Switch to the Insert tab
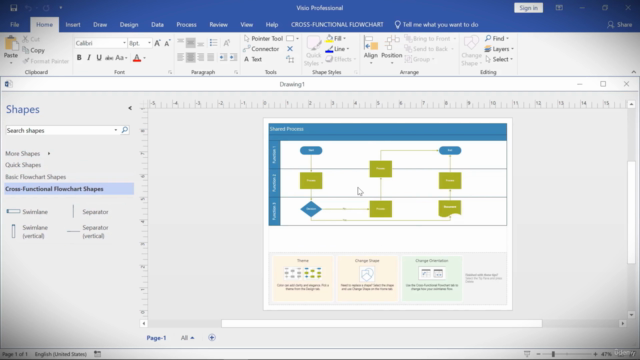This screenshot has height=360, width=640. pyautogui.click(x=73, y=24)
